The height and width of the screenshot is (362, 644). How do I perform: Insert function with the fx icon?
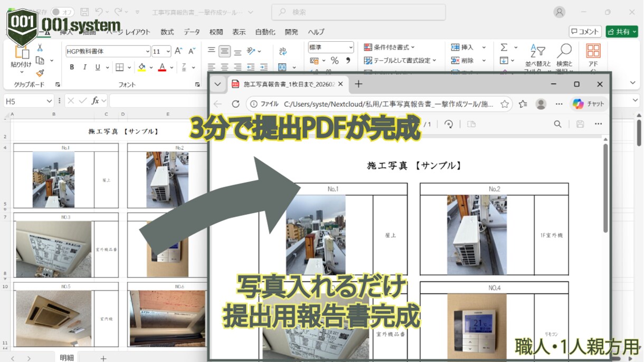95,100
